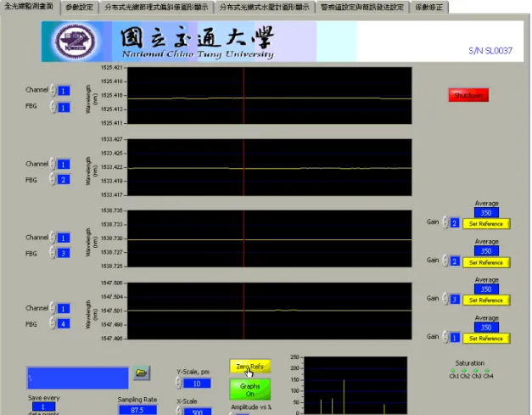
Task: Open the 分布式光纖節理式偏斜儀圖形顯示 tab
Action: click(x=156, y=7)
